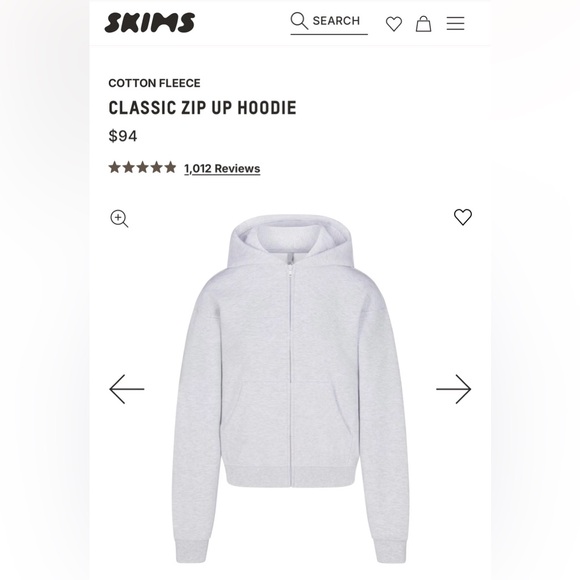The image size is (580, 580).
Task: Click the COTTON FLEECE collection label
Action: 154,83
